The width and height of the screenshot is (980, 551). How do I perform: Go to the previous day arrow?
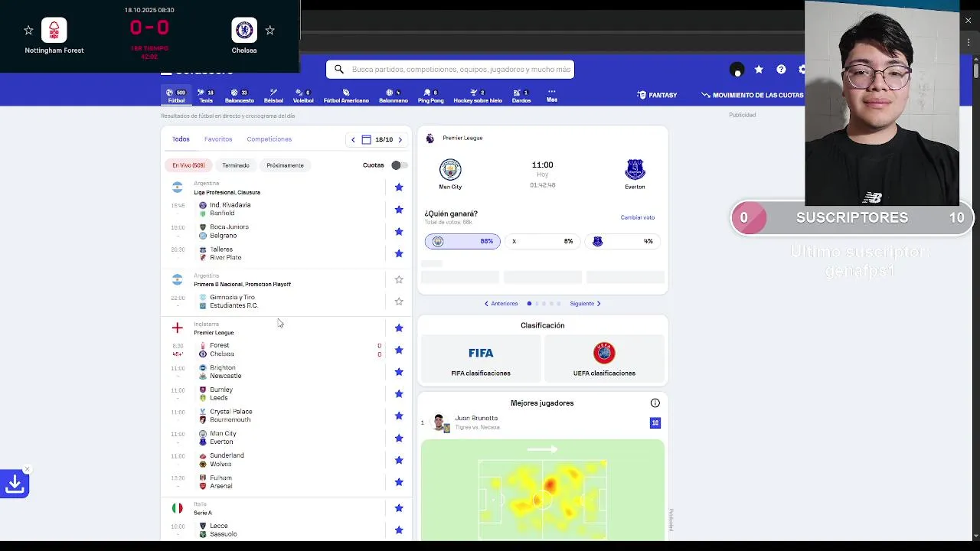click(353, 139)
